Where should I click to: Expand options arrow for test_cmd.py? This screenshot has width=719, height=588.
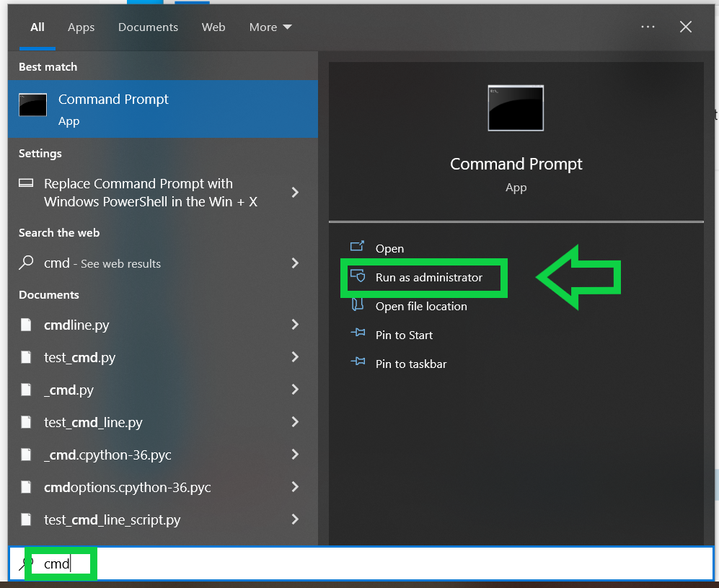[x=294, y=357]
